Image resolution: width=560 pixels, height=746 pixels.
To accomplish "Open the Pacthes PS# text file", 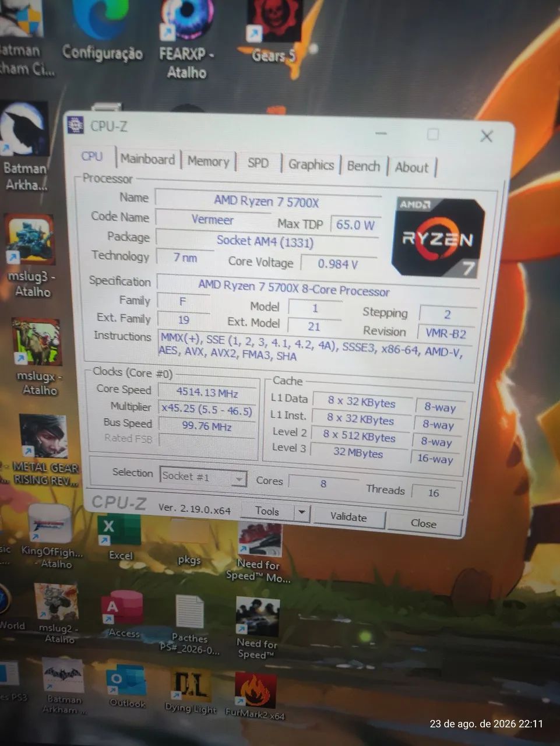I will pos(189,625).
